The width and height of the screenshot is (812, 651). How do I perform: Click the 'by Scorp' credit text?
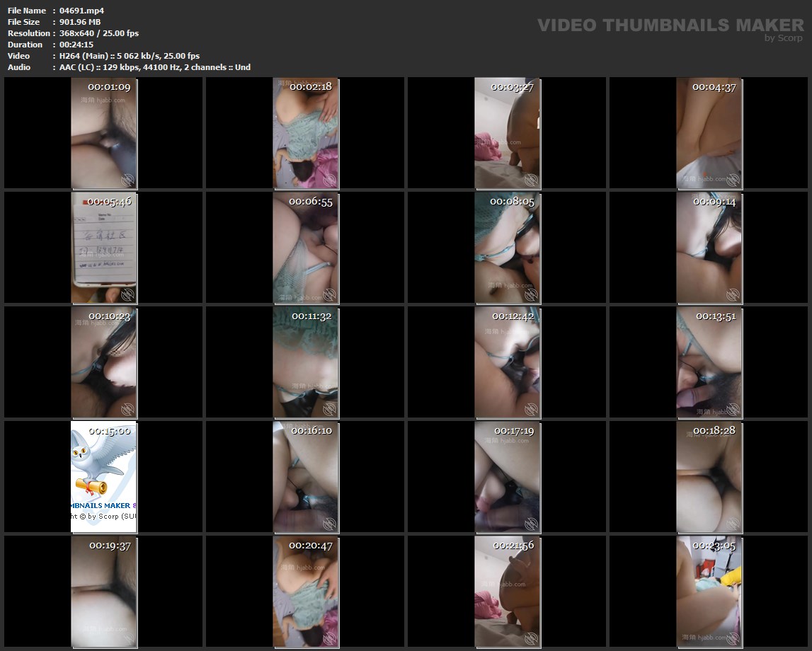tap(783, 38)
